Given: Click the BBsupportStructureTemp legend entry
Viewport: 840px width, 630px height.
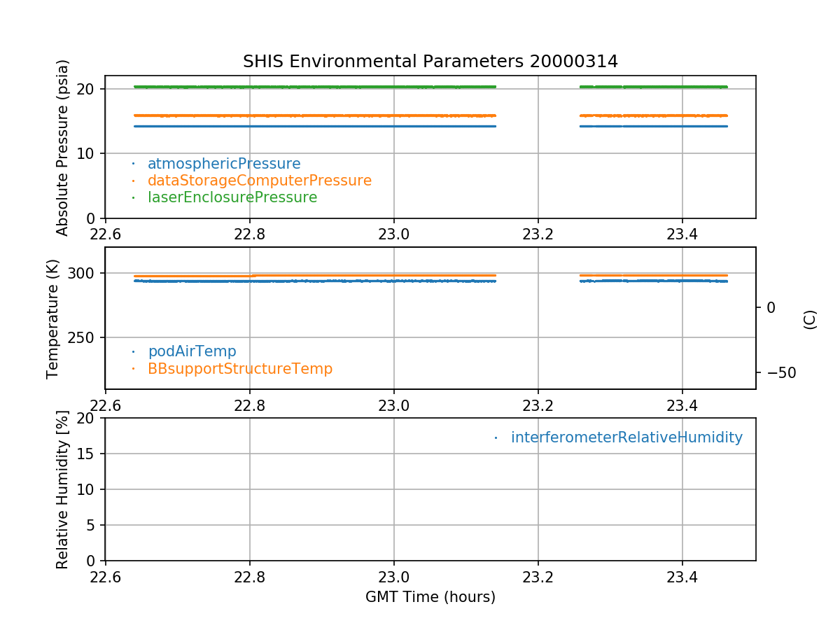Looking at the screenshot, I should [x=240, y=368].
